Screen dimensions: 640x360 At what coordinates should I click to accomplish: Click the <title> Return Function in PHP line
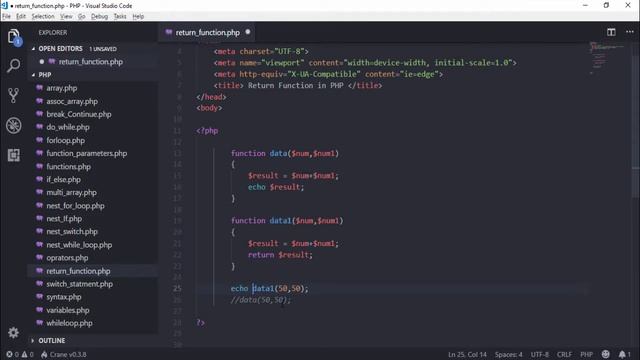298,85
